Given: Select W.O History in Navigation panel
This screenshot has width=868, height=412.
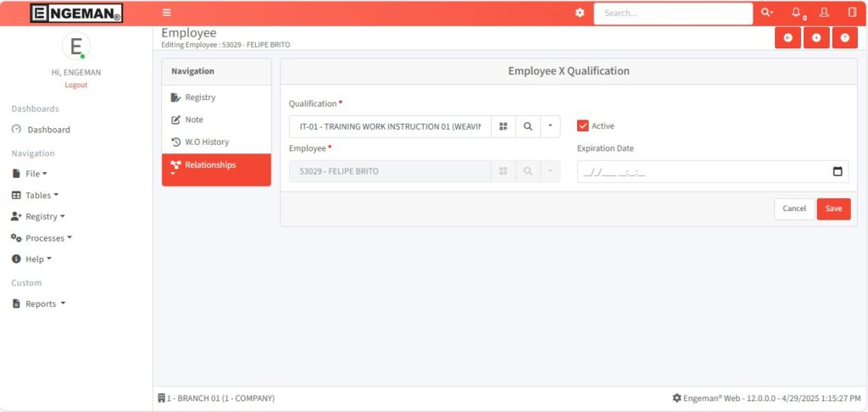Looking at the screenshot, I should pyautogui.click(x=206, y=142).
